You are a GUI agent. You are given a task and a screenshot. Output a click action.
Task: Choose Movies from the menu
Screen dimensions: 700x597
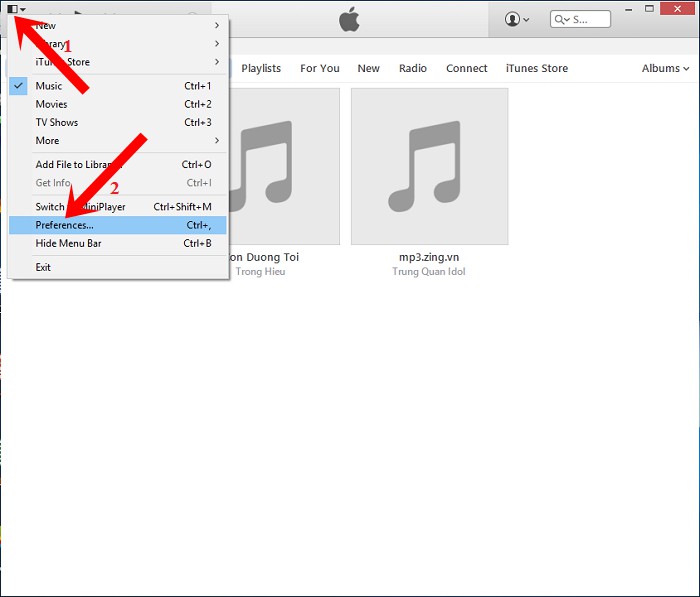[118, 104]
